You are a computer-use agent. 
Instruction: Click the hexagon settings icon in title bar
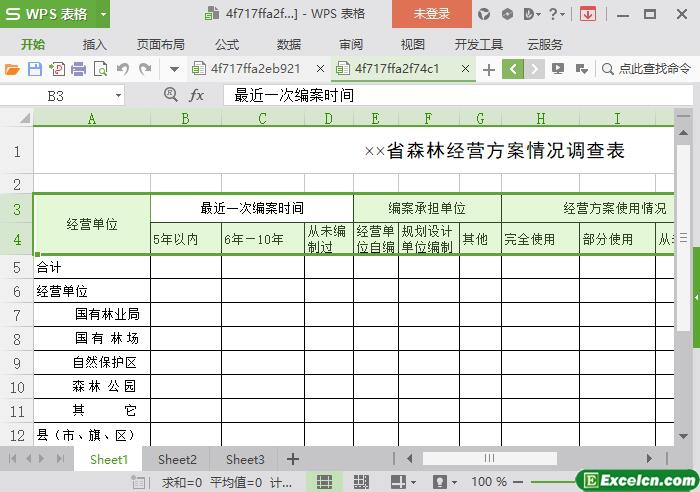(507, 14)
